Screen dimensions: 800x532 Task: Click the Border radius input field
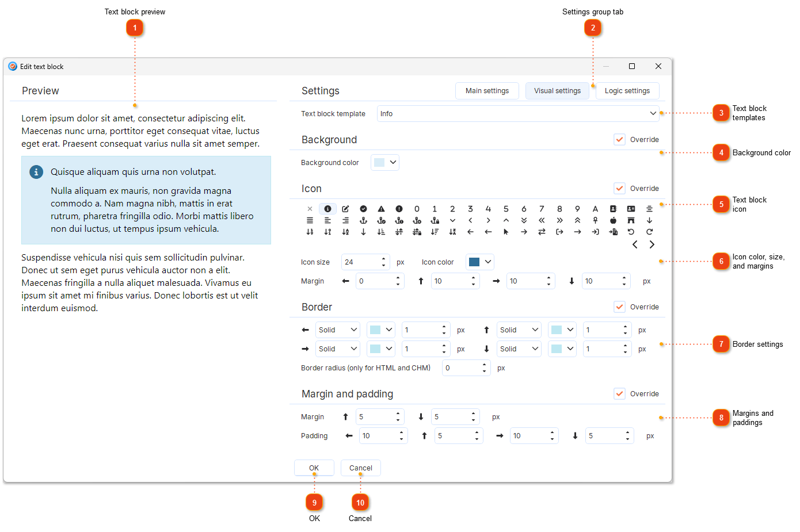click(x=466, y=368)
